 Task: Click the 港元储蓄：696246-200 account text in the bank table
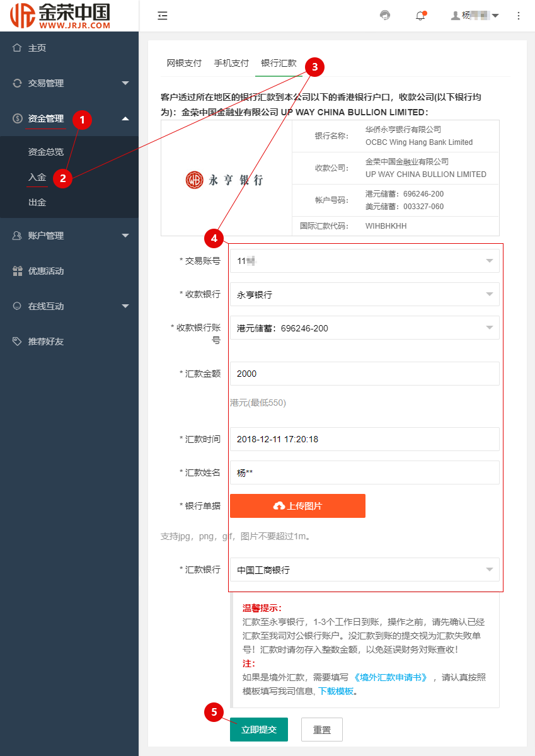point(405,193)
